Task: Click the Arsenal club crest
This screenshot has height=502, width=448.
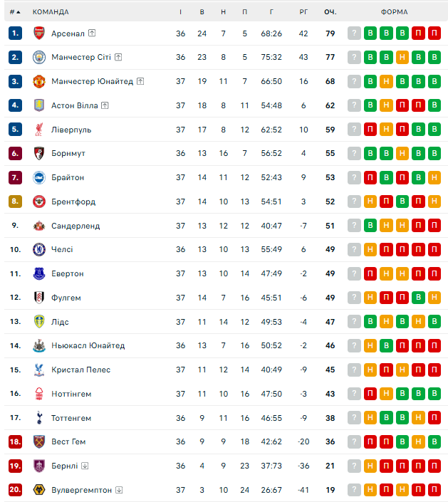Action: point(39,33)
